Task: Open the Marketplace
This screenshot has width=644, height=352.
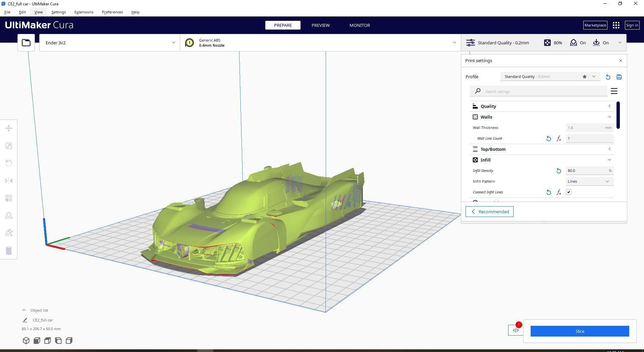Action: [x=595, y=25]
